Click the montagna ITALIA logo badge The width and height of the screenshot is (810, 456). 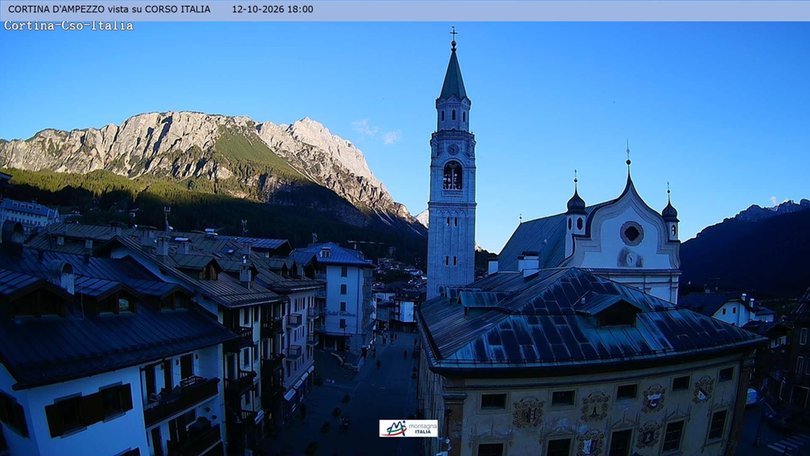pyautogui.click(x=408, y=428)
